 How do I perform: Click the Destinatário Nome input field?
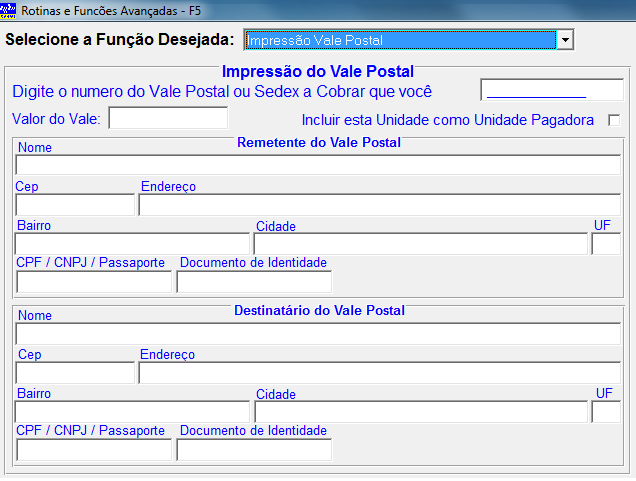318,333
